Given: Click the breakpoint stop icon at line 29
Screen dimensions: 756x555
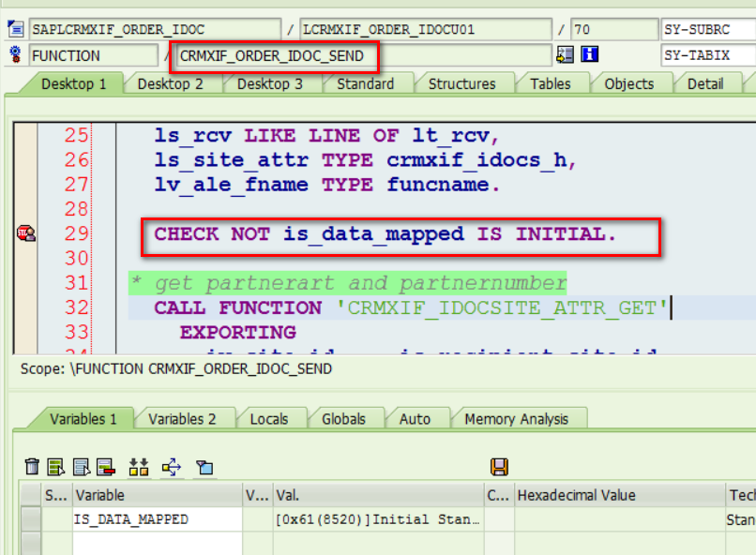Looking at the screenshot, I should [26, 233].
